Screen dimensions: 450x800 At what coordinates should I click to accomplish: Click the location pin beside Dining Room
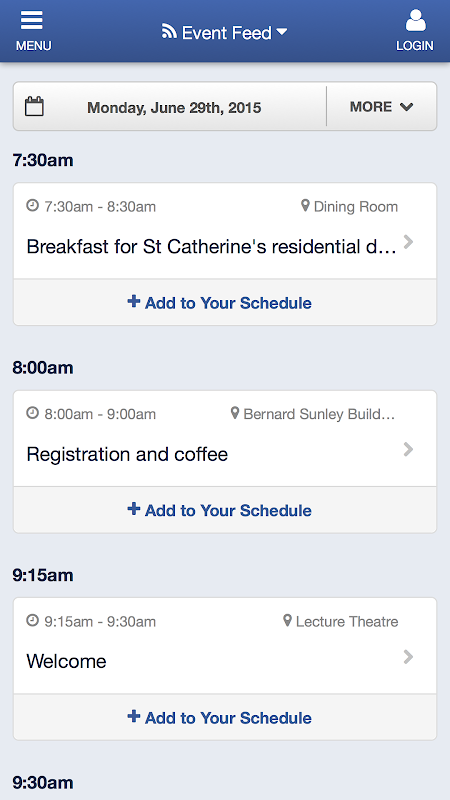pyautogui.click(x=305, y=206)
